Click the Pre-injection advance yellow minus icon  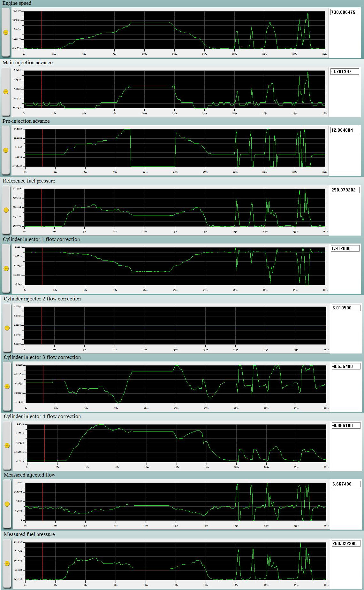(6, 150)
